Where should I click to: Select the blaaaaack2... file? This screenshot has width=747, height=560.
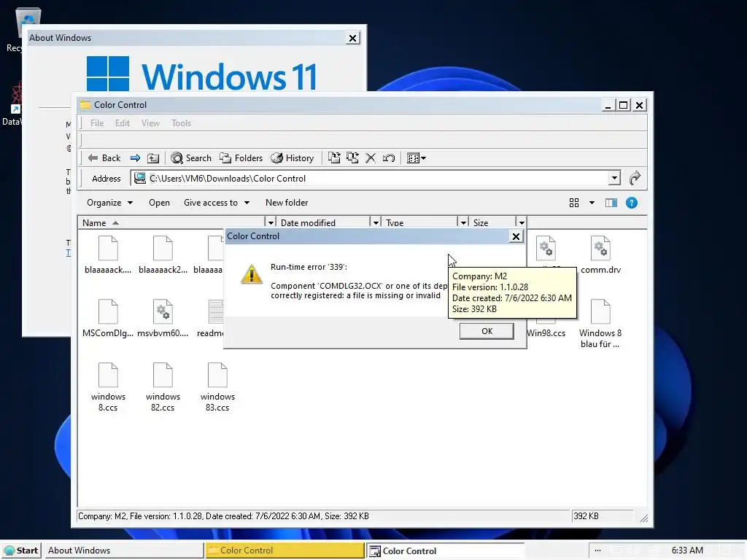coord(163,255)
